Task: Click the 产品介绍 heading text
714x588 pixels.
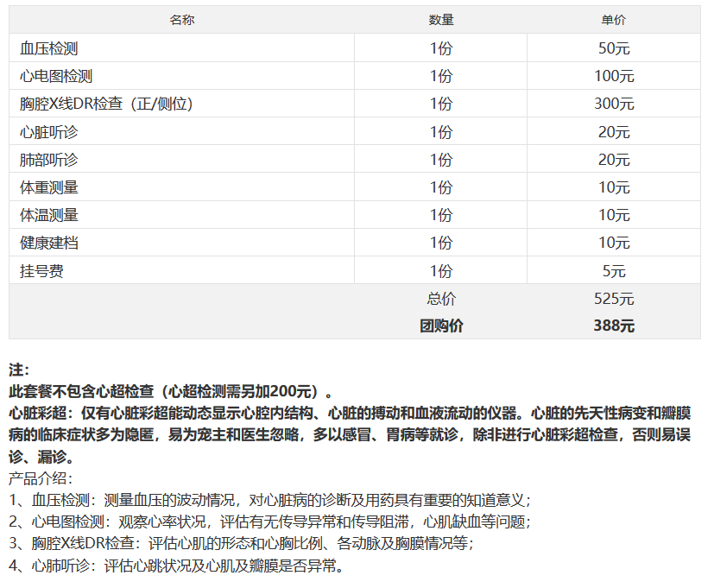Action: click(x=41, y=478)
